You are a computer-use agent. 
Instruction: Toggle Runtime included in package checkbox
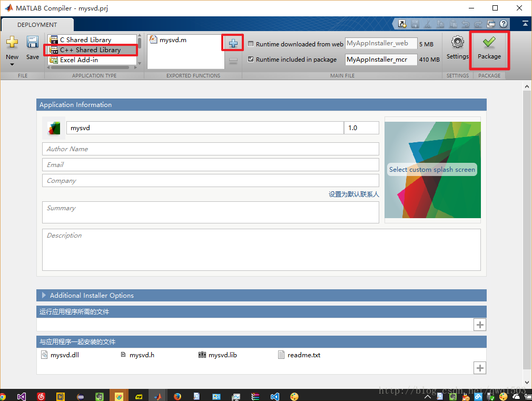pyautogui.click(x=251, y=59)
